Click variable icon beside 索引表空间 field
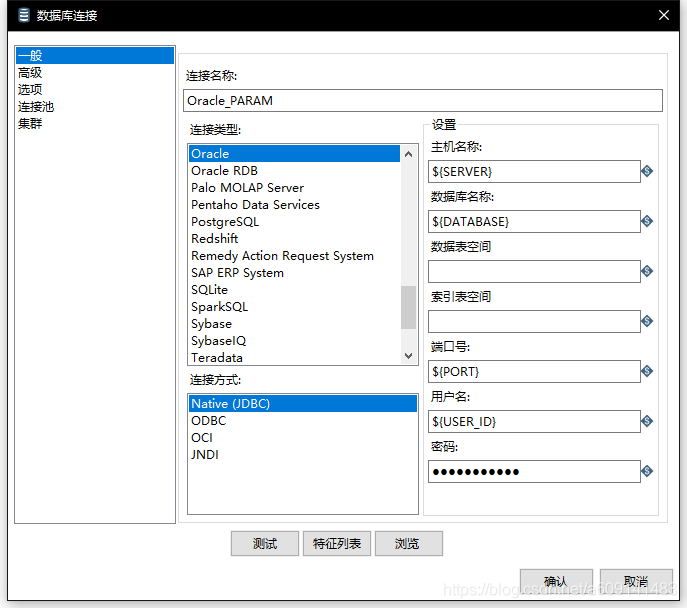Viewport: 687px width, 608px height. coord(647,321)
